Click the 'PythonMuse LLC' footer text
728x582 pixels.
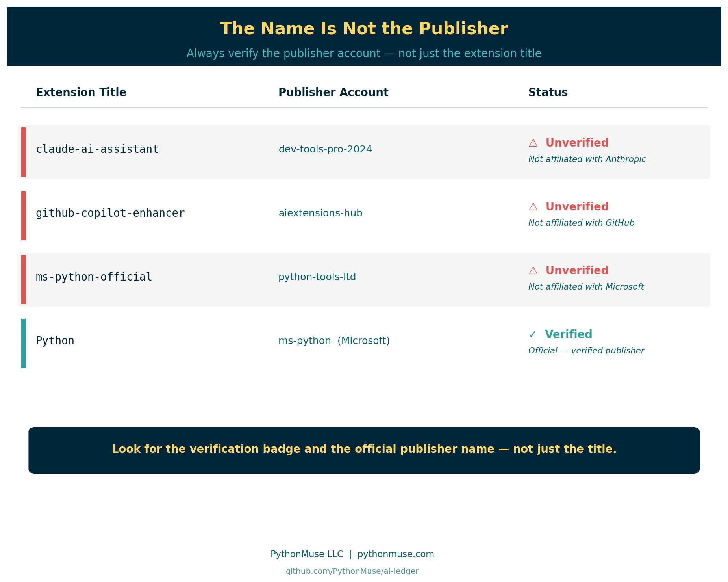coord(307,554)
